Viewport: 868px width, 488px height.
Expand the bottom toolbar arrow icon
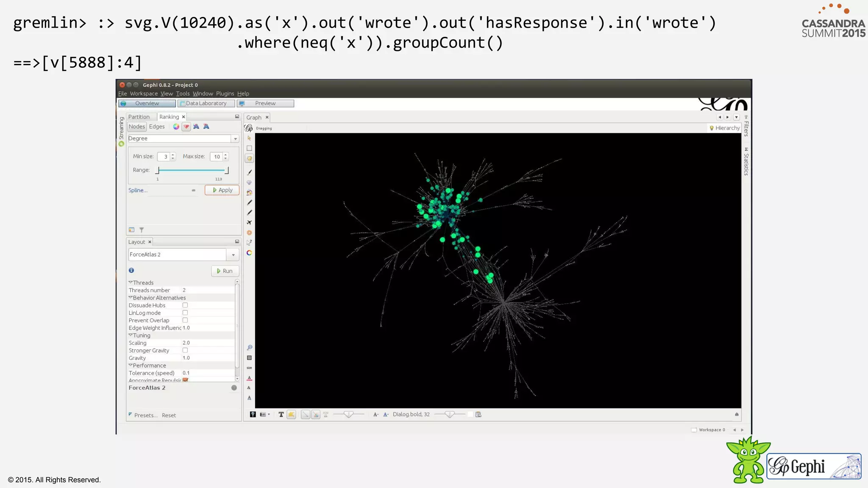click(x=737, y=414)
